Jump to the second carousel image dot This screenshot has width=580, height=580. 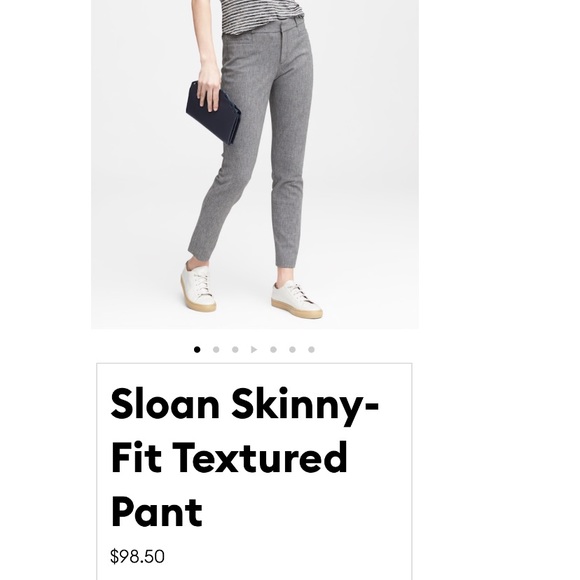tap(216, 350)
